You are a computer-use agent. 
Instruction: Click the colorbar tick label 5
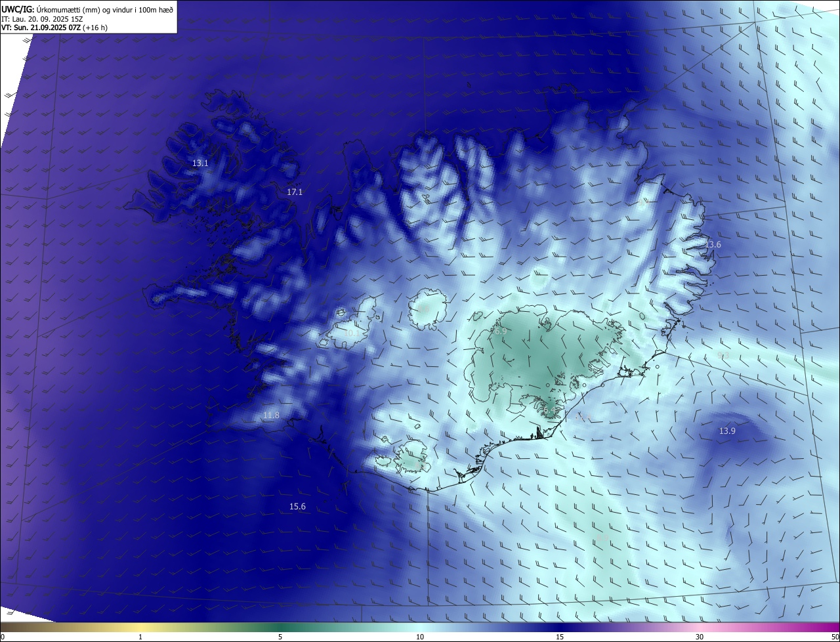280,637
